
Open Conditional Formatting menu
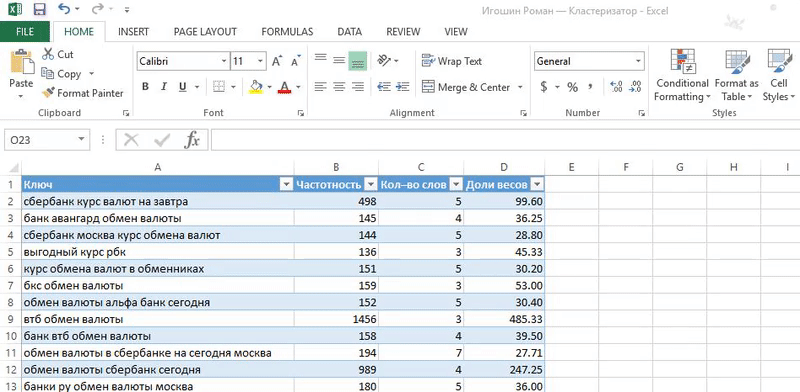pos(683,76)
